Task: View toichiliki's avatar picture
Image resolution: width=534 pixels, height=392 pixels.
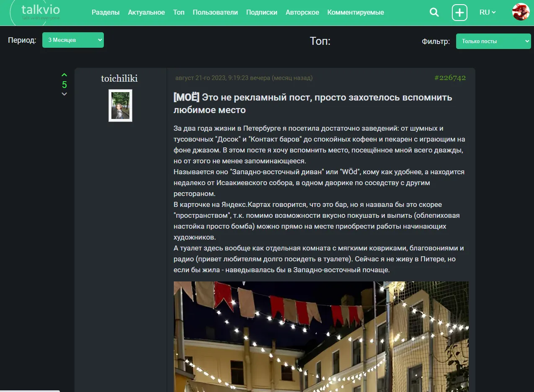Action: click(x=120, y=106)
